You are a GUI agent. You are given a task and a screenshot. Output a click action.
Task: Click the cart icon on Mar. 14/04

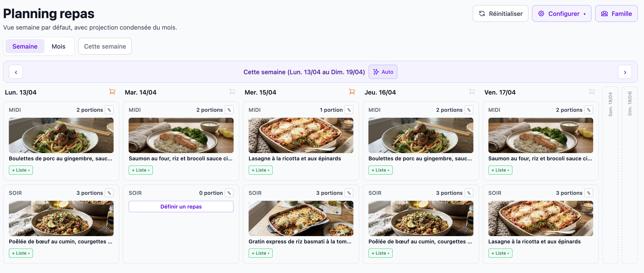(x=232, y=92)
